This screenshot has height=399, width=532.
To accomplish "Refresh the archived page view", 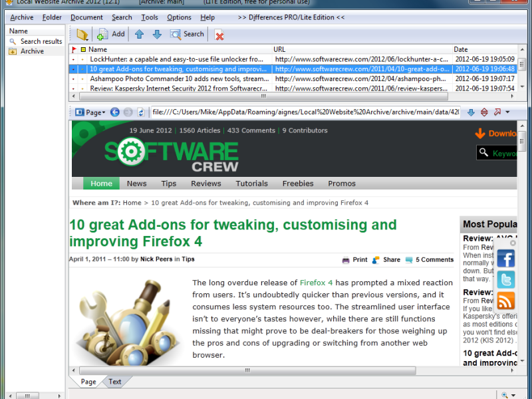I will point(141,112).
